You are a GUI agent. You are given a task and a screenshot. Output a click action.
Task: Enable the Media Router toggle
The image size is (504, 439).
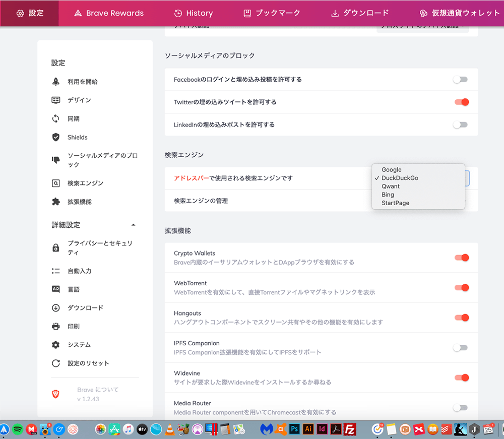coord(460,408)
